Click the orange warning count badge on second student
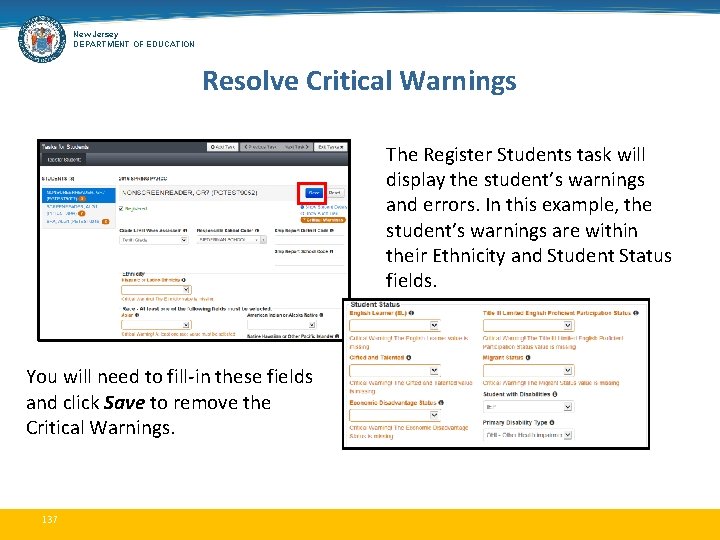This screenshot has height=540, width=720. [82, 214]
